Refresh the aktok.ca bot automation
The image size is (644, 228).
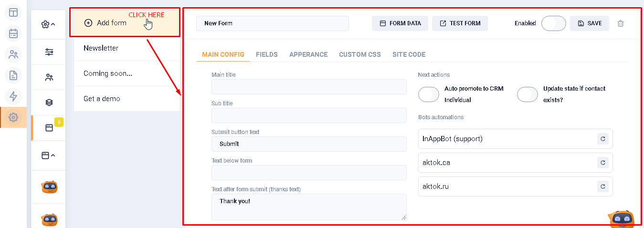click(x=603, y=163)
